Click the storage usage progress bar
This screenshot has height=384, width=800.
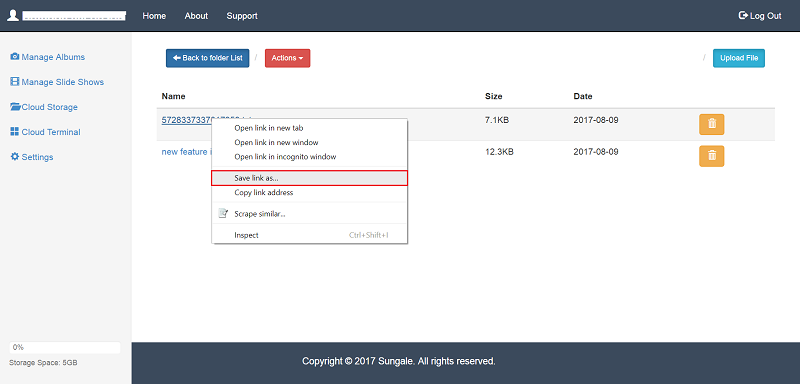[x=65, y=347]
